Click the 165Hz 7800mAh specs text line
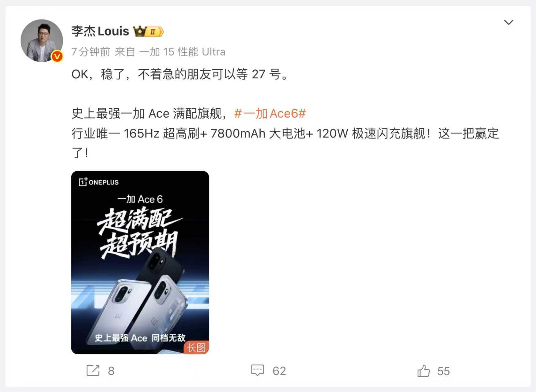Image resolution: width=536 pixels, height=392 pixels. [285, 134]
